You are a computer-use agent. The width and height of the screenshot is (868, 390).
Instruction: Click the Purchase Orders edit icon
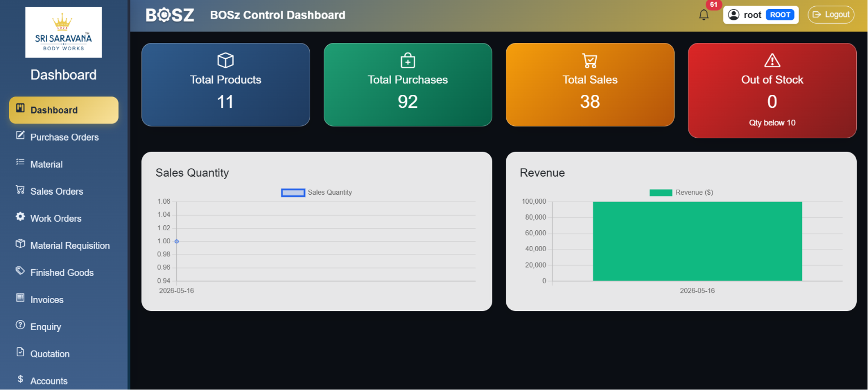[x=20, y=135]
